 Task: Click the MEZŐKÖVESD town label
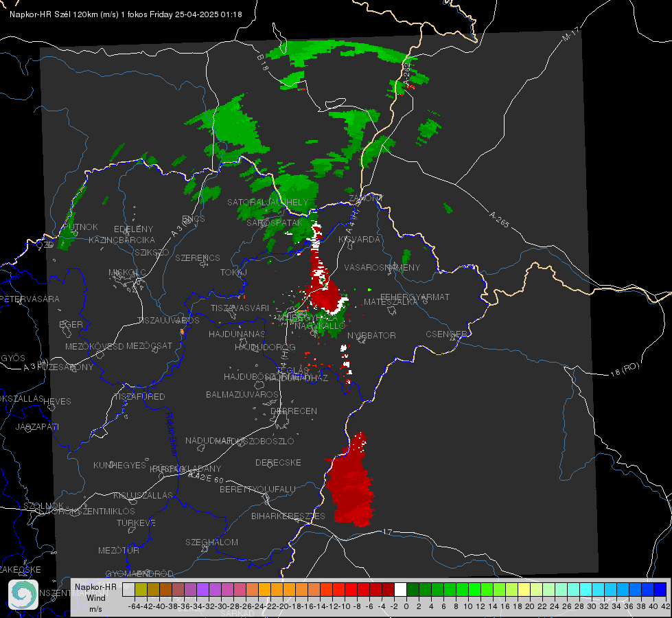pos(94,346)
